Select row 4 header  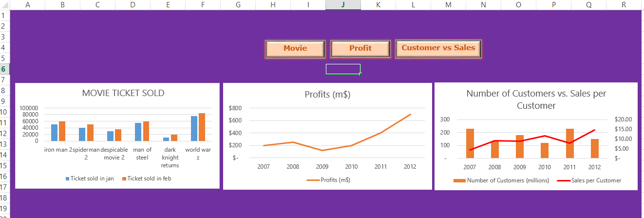coord(4,48)
